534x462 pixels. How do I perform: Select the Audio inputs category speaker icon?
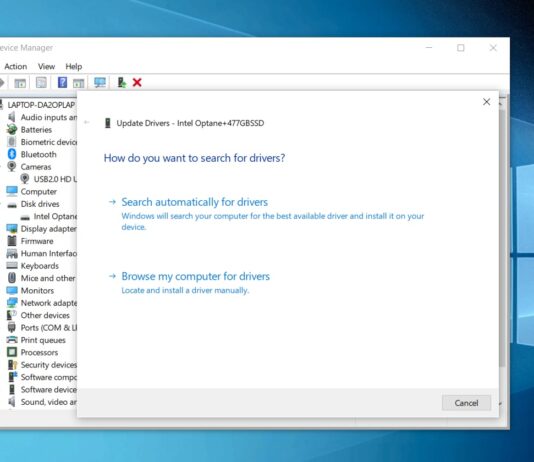click(12, 117)
